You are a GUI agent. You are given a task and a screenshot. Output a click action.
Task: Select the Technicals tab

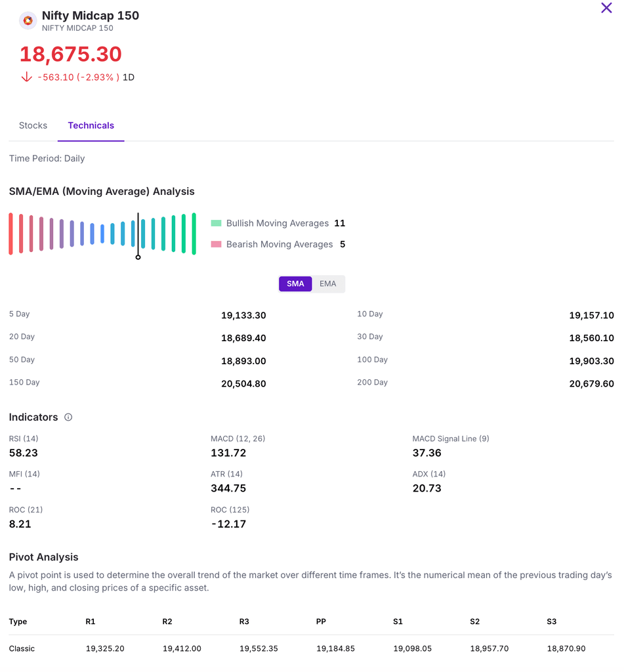[x=91, y=125]
